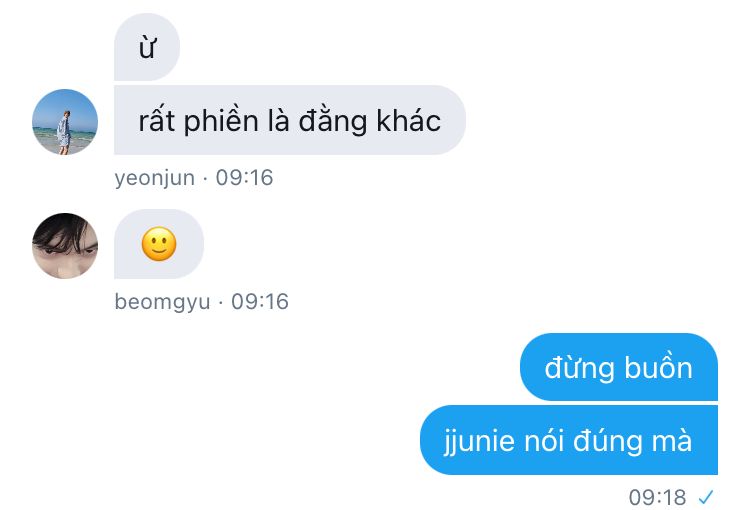Viewport: 750px width, 510px height.
Task: Click the word "đúng" in the last message
Action: point(608,442)
